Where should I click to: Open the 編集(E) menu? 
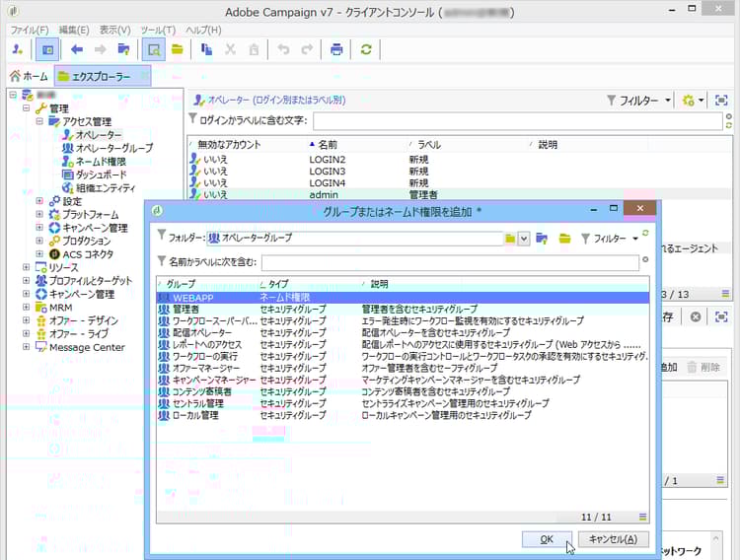[74, 30]
